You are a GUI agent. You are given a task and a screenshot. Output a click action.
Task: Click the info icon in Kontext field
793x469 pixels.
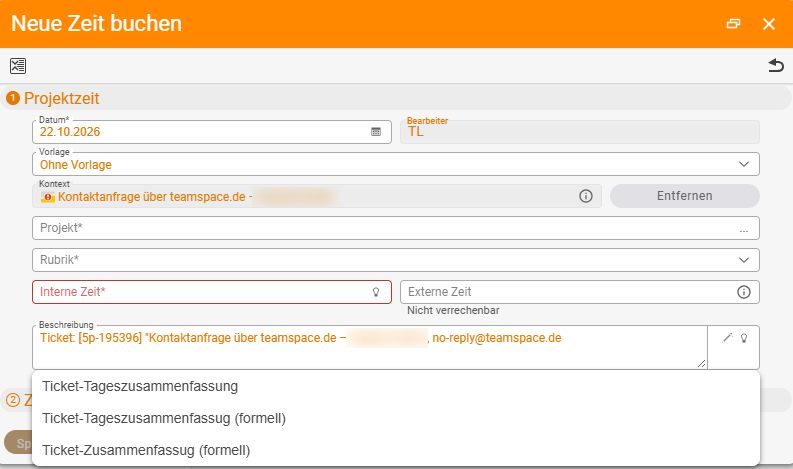[x=586, y=196]
